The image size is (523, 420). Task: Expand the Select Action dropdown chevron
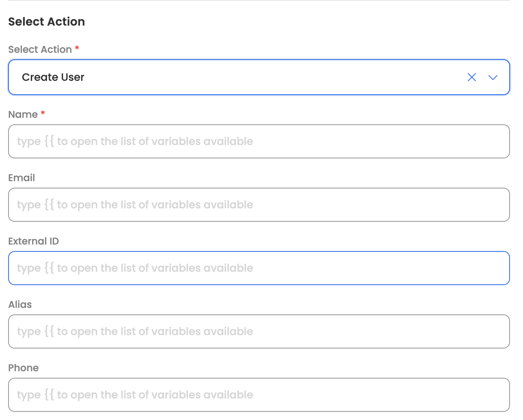pos(493,77)
